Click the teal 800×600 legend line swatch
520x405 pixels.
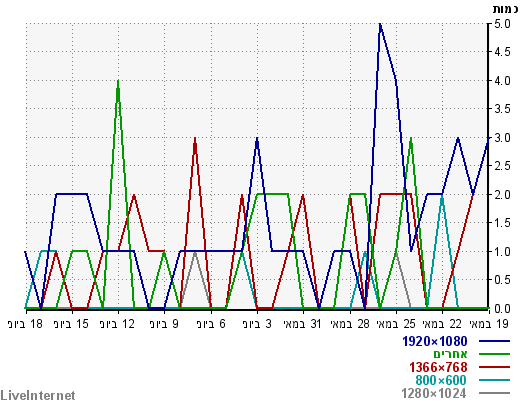(x=495, y=380)
